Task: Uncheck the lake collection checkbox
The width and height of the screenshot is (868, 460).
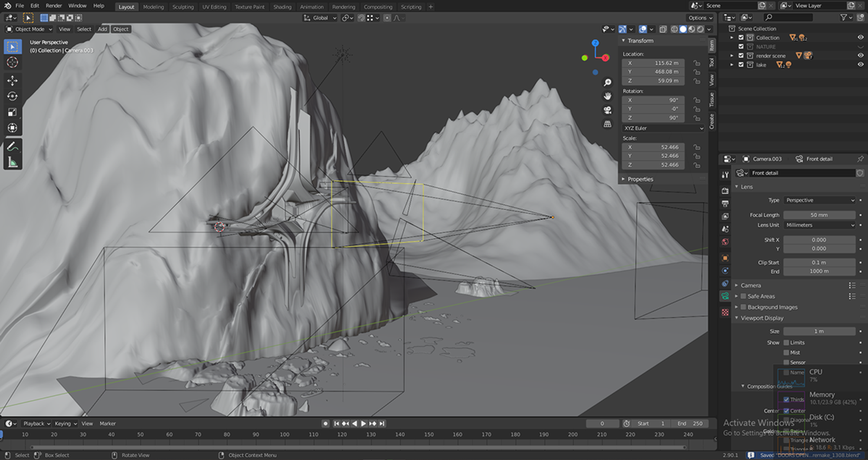Action: [741, 65]
